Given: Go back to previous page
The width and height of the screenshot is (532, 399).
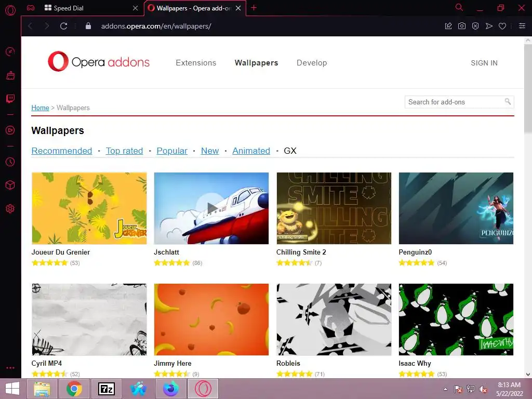Looking at the screenshot, I should pos(30,26).
